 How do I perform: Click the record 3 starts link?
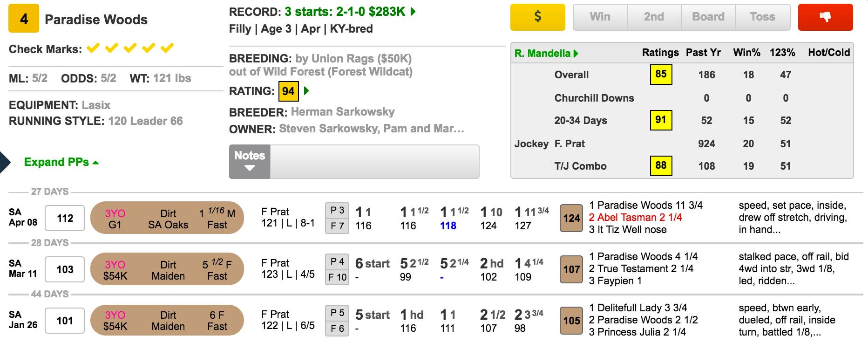[x=345, y=12]
